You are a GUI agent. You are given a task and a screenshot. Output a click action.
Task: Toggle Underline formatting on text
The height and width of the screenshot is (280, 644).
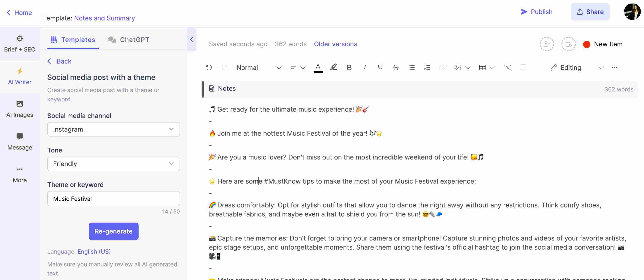tap(380, 68)
